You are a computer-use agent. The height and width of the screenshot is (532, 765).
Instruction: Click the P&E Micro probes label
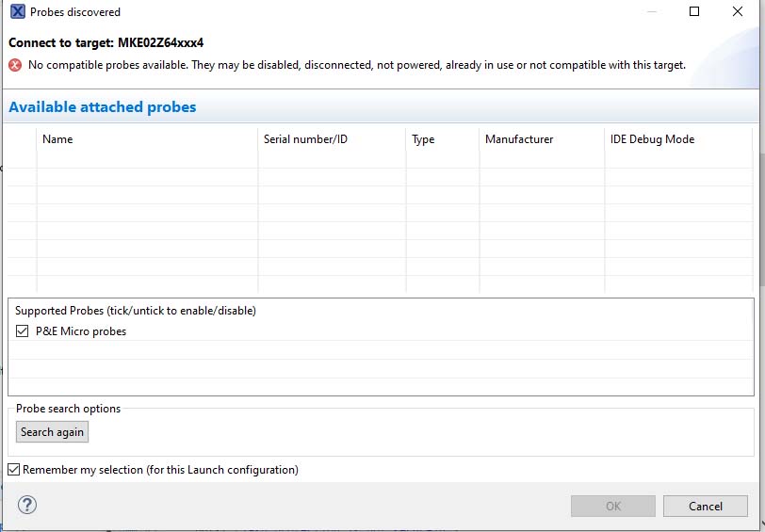(81, 331)
